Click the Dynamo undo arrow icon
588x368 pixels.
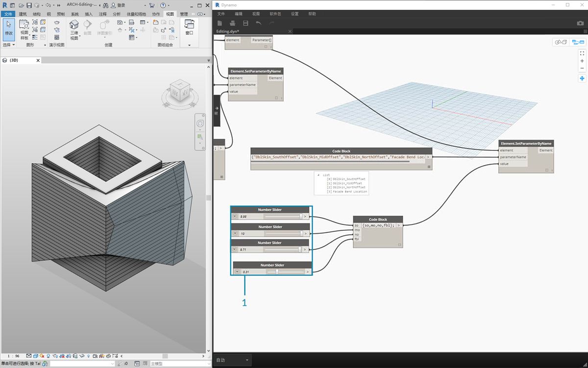point(259,23)
